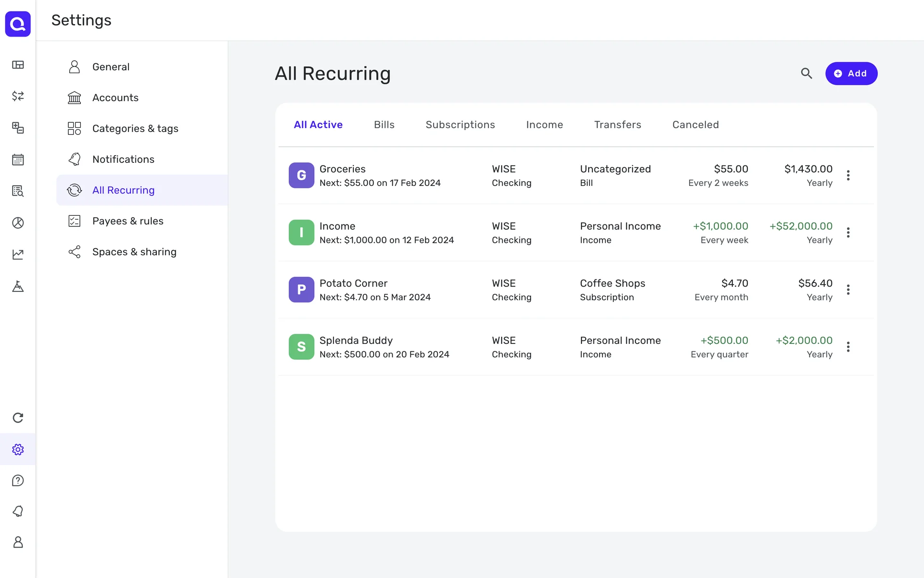Viewport: 924px width, 578px height.
Task: Go to Payees & rules settings
Action: click(128, 221)
